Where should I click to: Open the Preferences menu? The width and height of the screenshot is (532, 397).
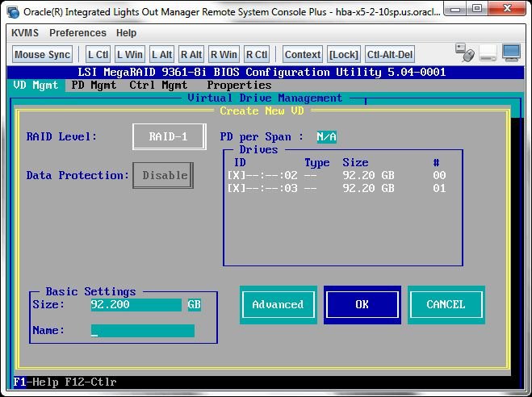point(77,33)
